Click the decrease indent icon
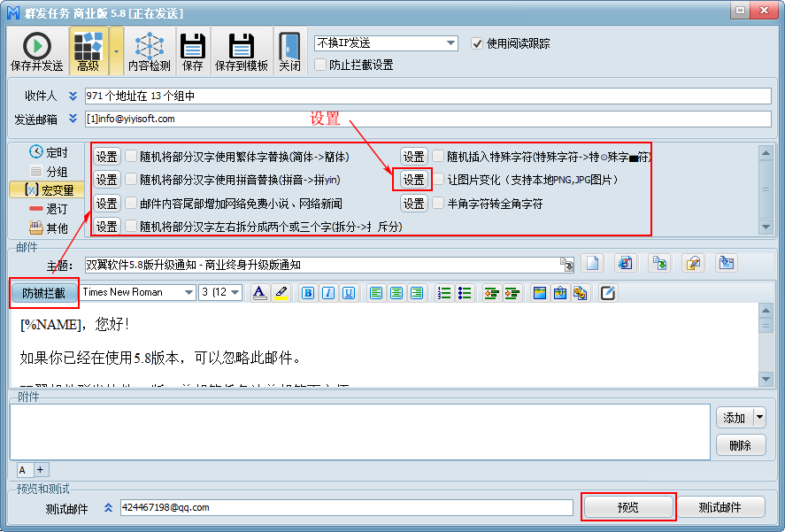 pyautogui.click(x=492, y=293)
